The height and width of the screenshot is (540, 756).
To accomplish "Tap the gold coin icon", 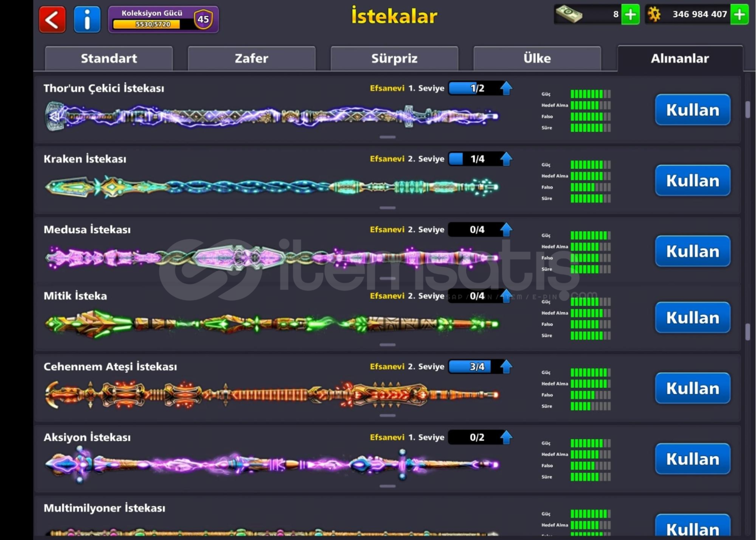I will coord(654,14).
